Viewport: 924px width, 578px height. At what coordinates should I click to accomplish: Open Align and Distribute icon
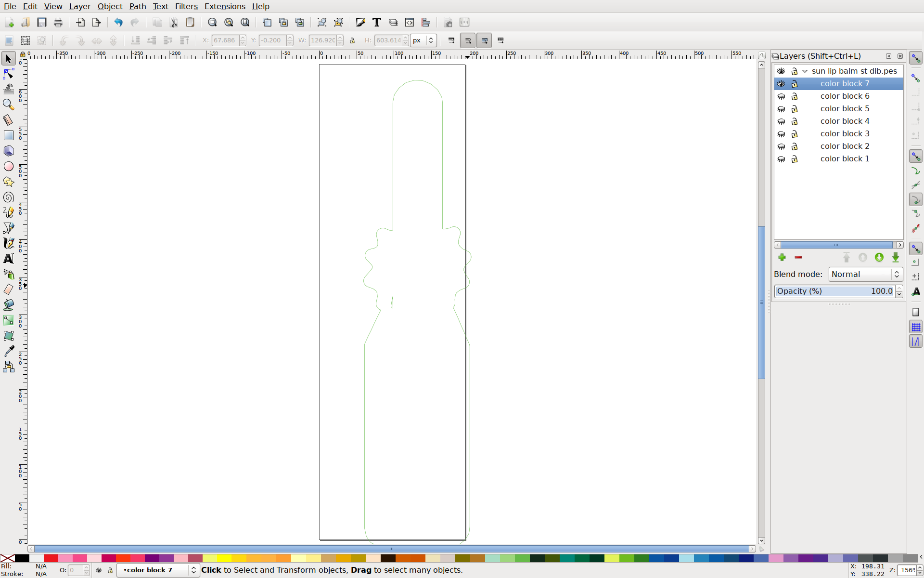tap(426, 22)
